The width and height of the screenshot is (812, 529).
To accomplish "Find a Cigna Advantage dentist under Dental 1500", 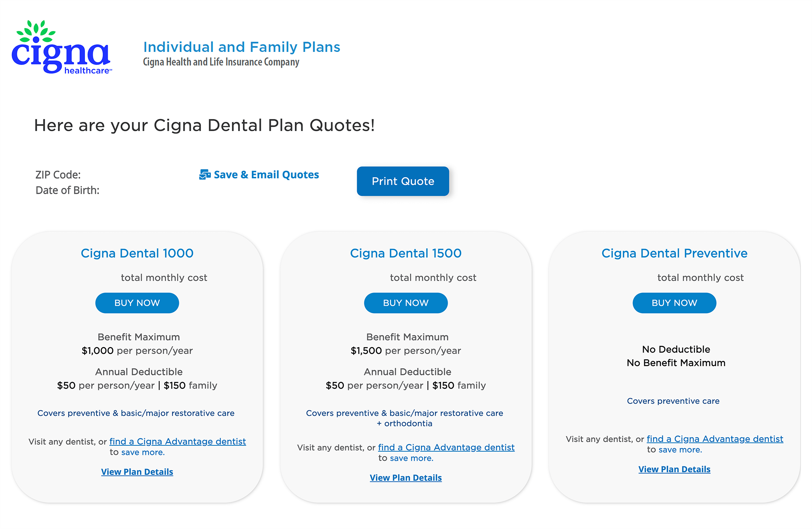I will tap(446, 447).
